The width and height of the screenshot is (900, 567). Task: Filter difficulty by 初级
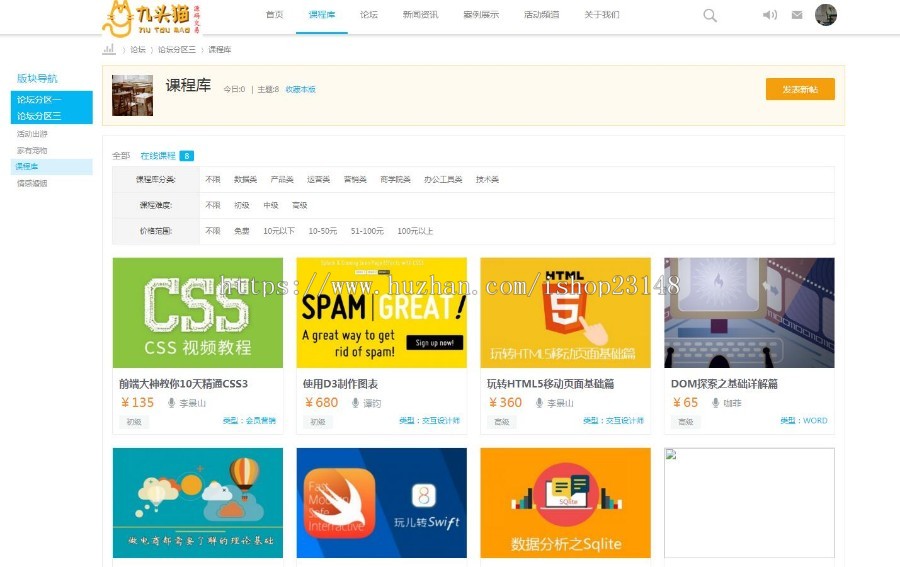[242, 205]
